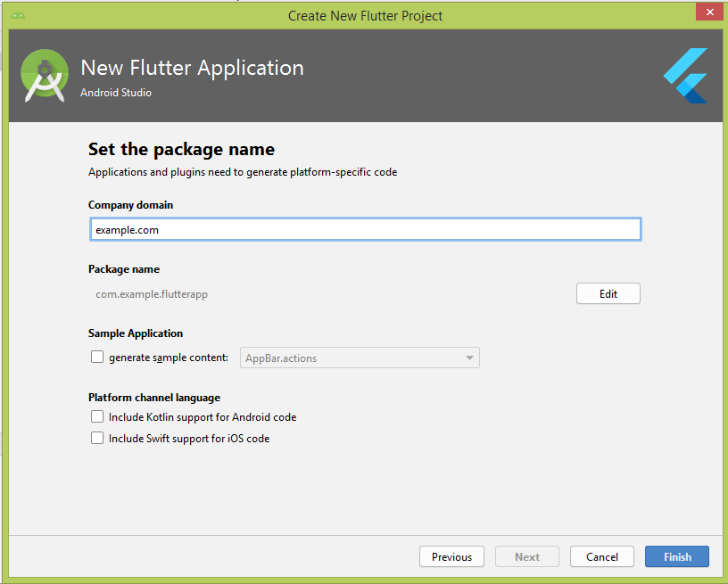The width and height of the screenshot is (728, 584).
Task: Click the Platform channel language label
Action: pyautogui.click(x=154, y=398)
